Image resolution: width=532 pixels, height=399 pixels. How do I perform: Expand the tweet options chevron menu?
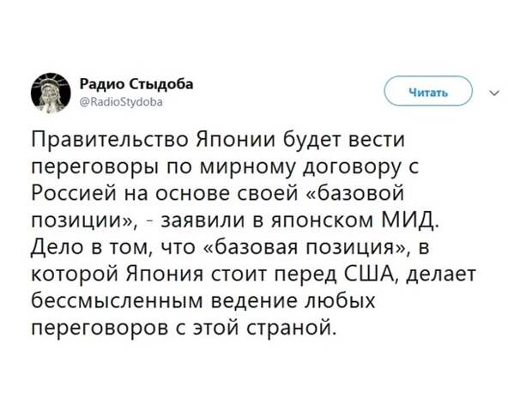pos(495,93)
